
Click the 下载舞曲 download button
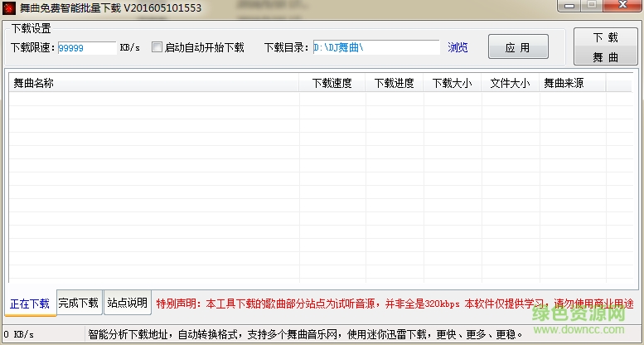pos(605,46)
